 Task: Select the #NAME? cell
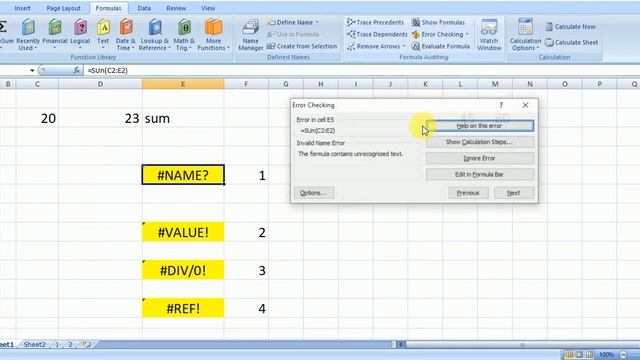click(x=183, y=175)
